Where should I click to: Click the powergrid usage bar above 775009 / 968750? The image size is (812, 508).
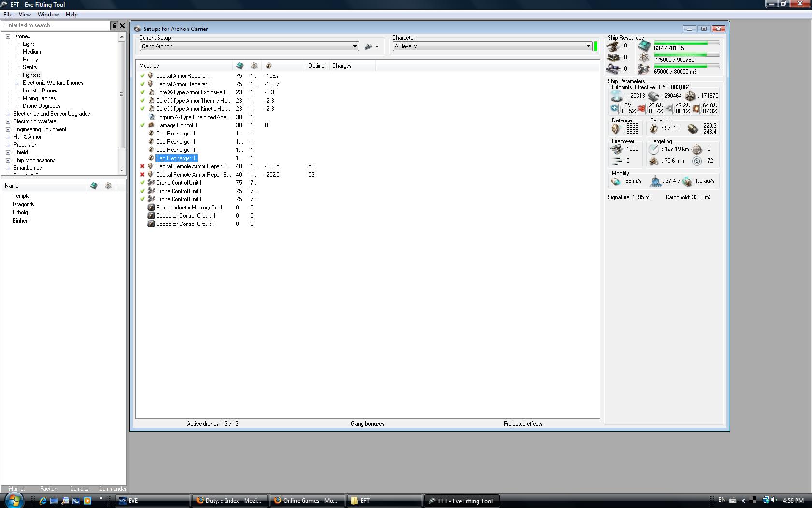click(687, 55)
